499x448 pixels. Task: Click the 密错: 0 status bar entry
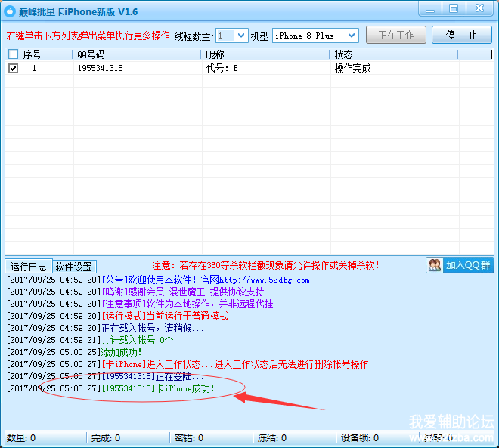coord(189,438)
